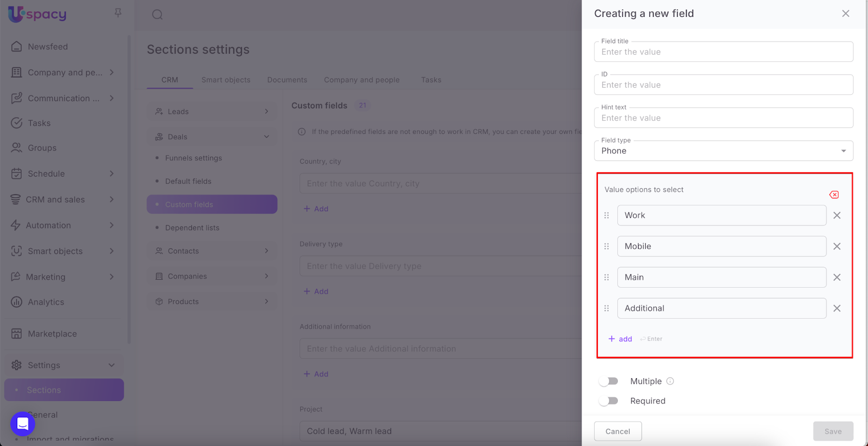The image size is (868, 446).
Task: Open the Field type dropdown
Action: point(723,151)
